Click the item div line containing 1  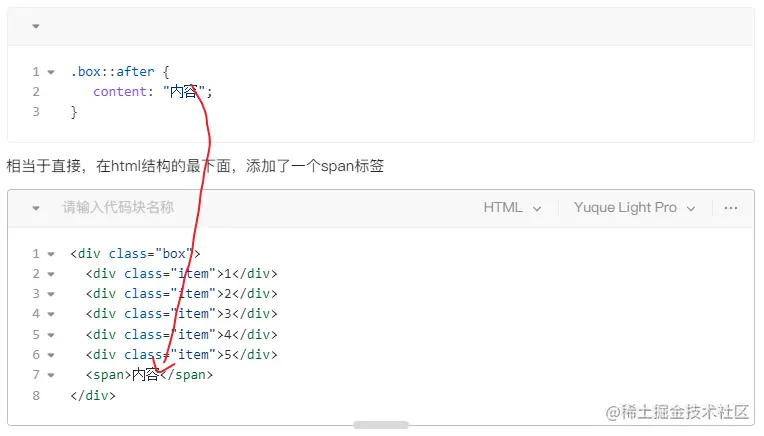pyautogui.click(x=182, y=274)
